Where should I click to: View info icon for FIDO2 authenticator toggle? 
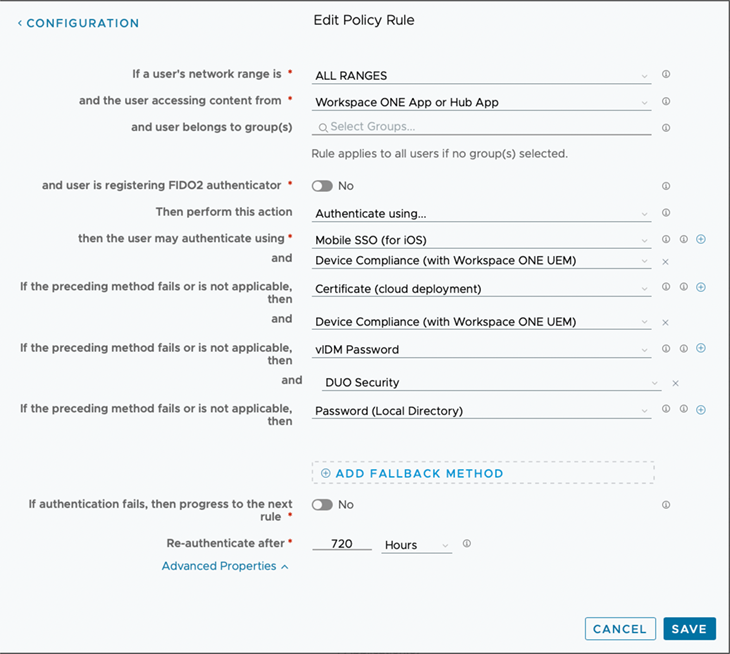(x=666, y=186)
